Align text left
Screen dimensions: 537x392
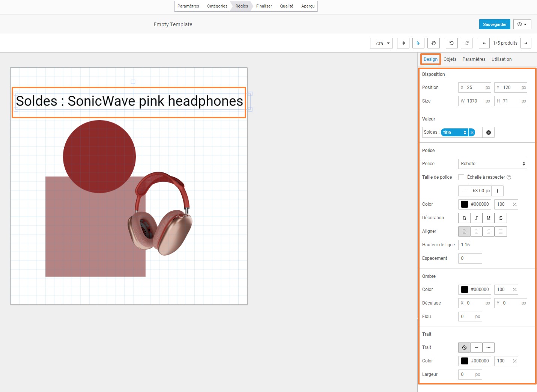click(464, 231)
